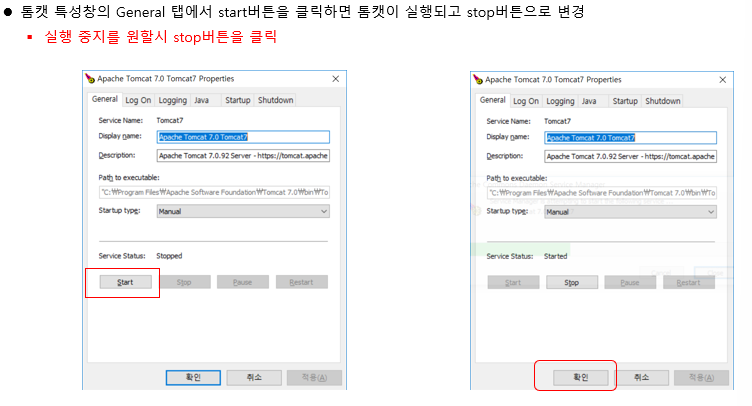Click Description field in right window
Screen dimensions: 752x406
(x=631, y=157)
